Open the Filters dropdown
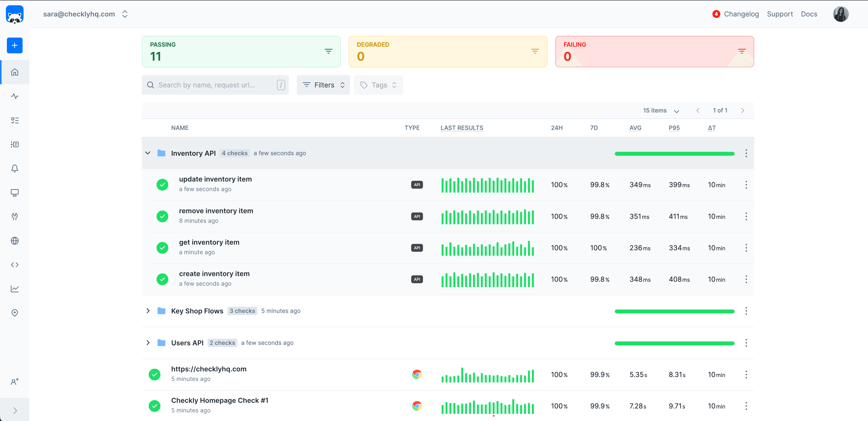The height and width of the screenshot is (421, 868). (x=323, y=85)
